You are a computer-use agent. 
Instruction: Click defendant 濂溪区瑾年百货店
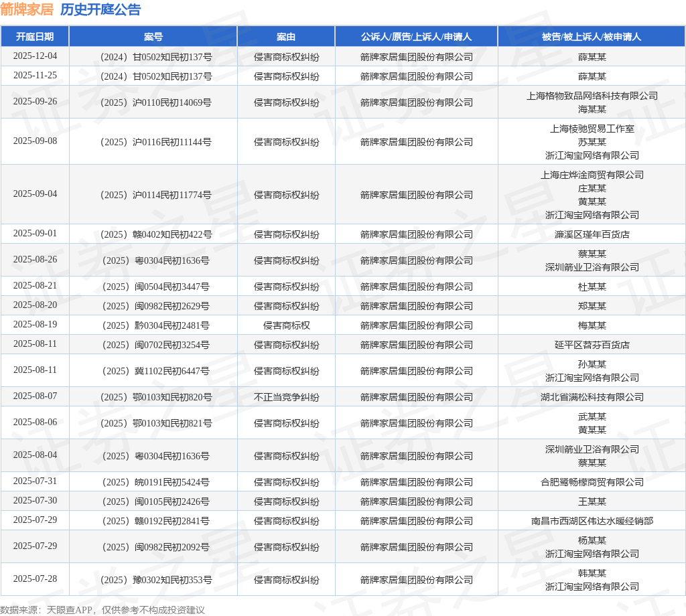(x=592, y=234)
